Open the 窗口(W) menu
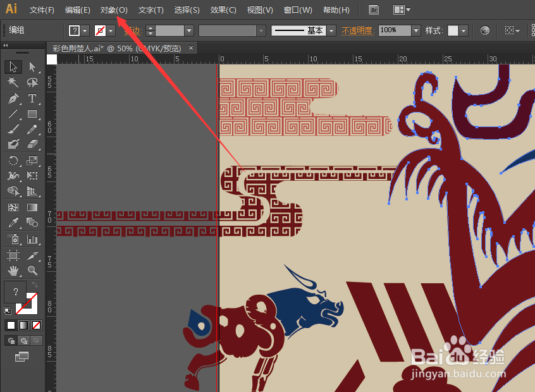The width and height of the screenshot is (535, 392). tap(298, 10)
